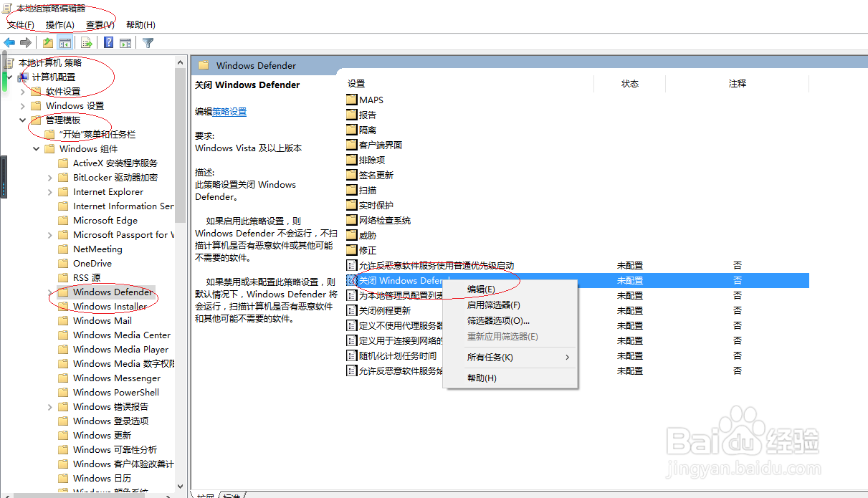
Task: Click the 策略设置 link
Action: tap(229, 112)
